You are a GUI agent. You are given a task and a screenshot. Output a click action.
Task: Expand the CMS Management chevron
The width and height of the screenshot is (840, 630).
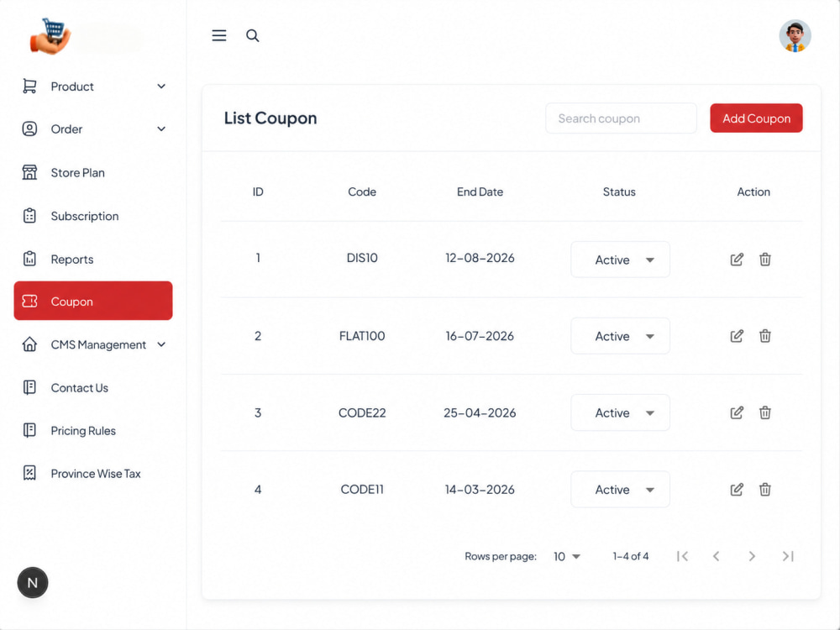click(161, 344)
